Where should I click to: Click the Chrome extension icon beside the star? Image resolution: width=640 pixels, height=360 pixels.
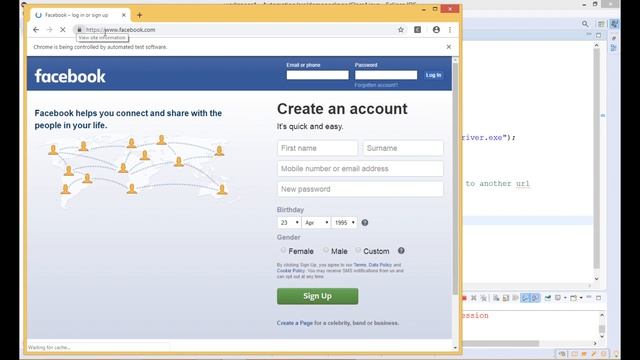point(418,29)
